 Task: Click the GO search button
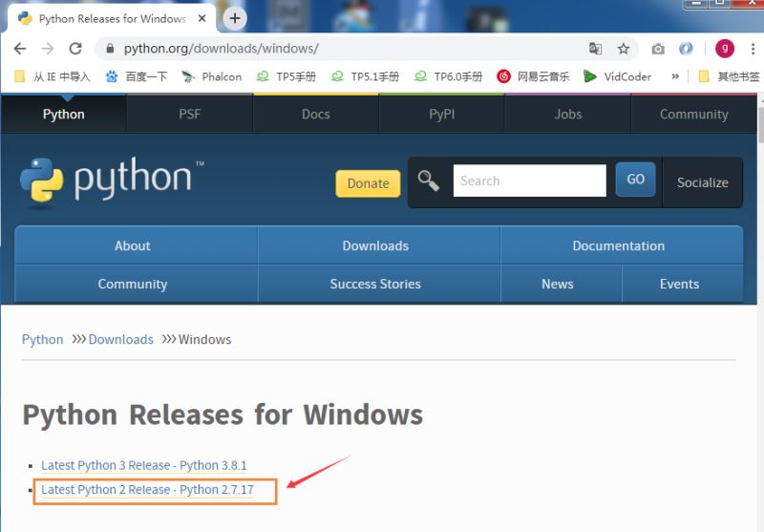pos(635,180)
